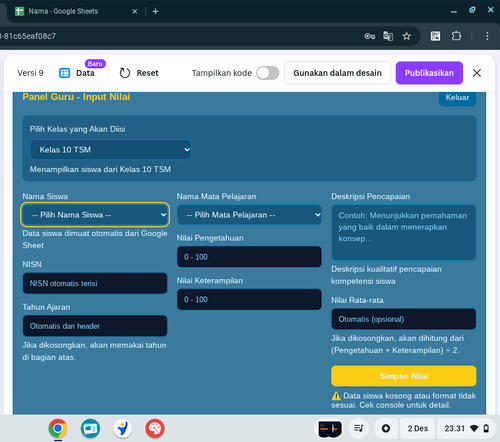Focus the Nilai Pengetahuan input field
Viewport: 500px width, 442px height.
249,257
